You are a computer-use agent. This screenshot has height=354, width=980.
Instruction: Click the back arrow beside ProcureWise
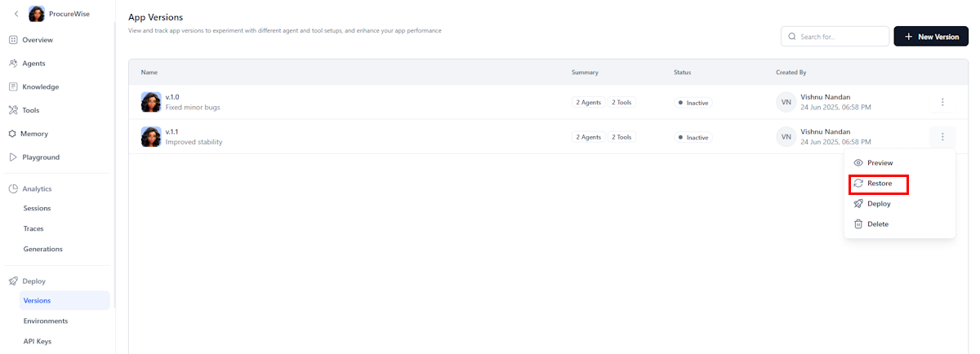coord(16,14)
